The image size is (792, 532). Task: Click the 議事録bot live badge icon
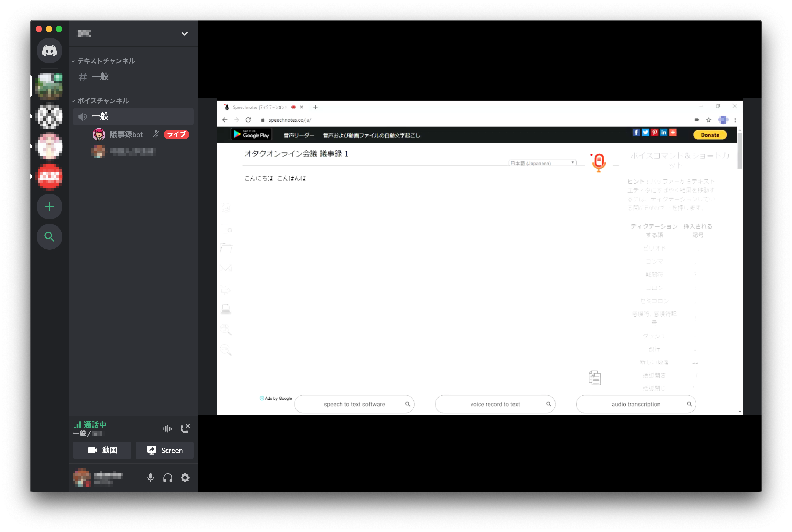[x=176, y=134]
